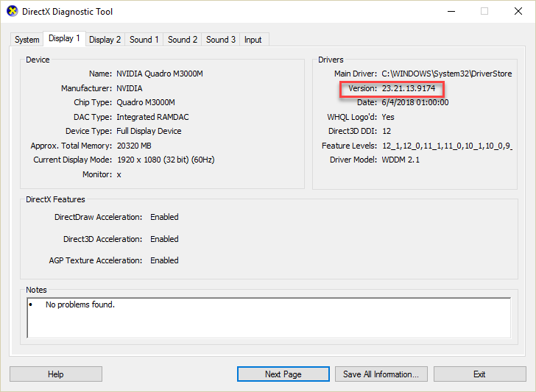
Task: Switch to the System tab
Action: coord(27,40)
